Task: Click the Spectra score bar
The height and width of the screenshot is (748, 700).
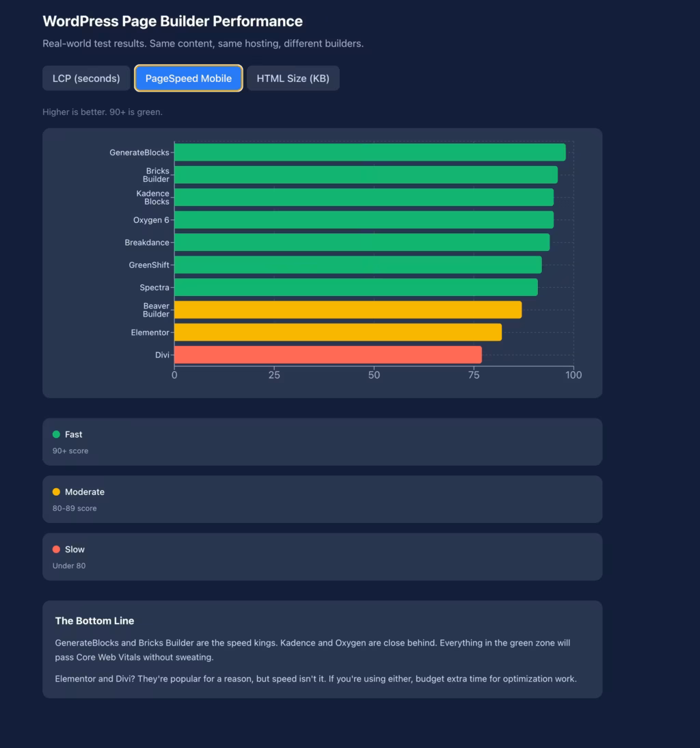Action: point(355,287)
